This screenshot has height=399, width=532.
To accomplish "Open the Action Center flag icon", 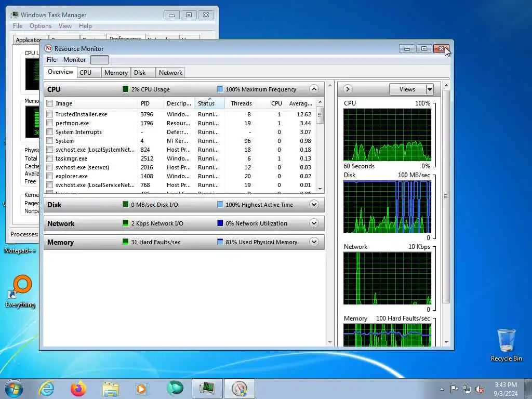I will [454, 389].
